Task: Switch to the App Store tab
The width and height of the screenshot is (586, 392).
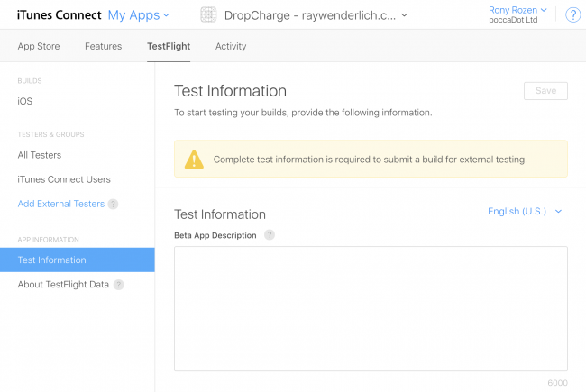Action: pos(41,46)
